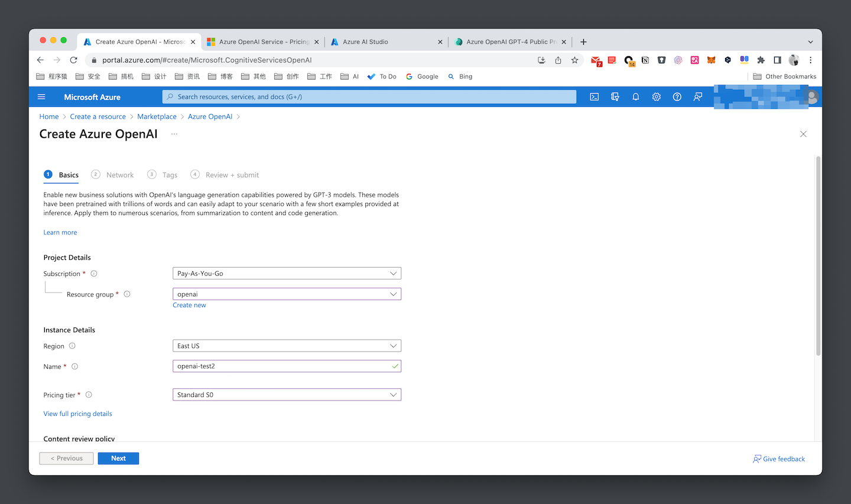Open the Extensions puzzle menu
The width and height of the screenshot is (851, 504).
coord(761,60)
